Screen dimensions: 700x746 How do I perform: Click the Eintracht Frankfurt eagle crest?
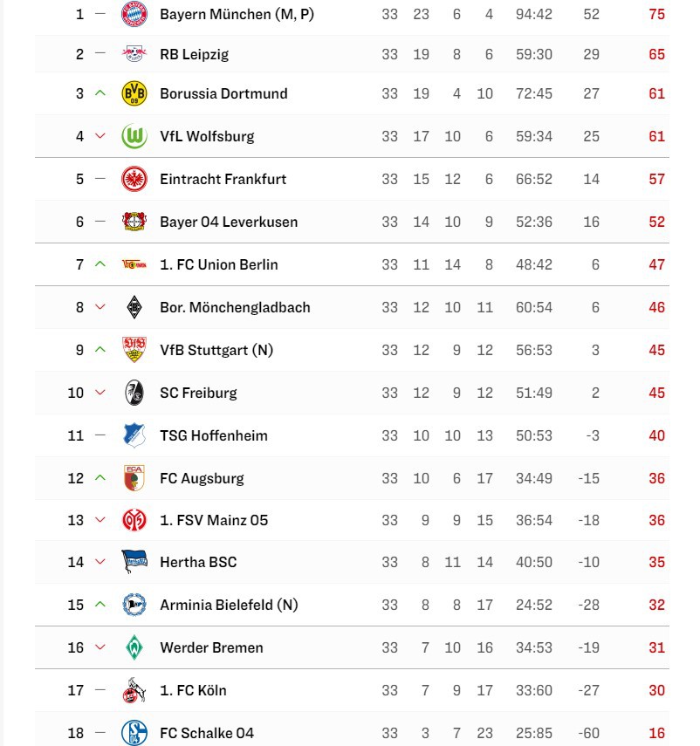coord(134,179)
